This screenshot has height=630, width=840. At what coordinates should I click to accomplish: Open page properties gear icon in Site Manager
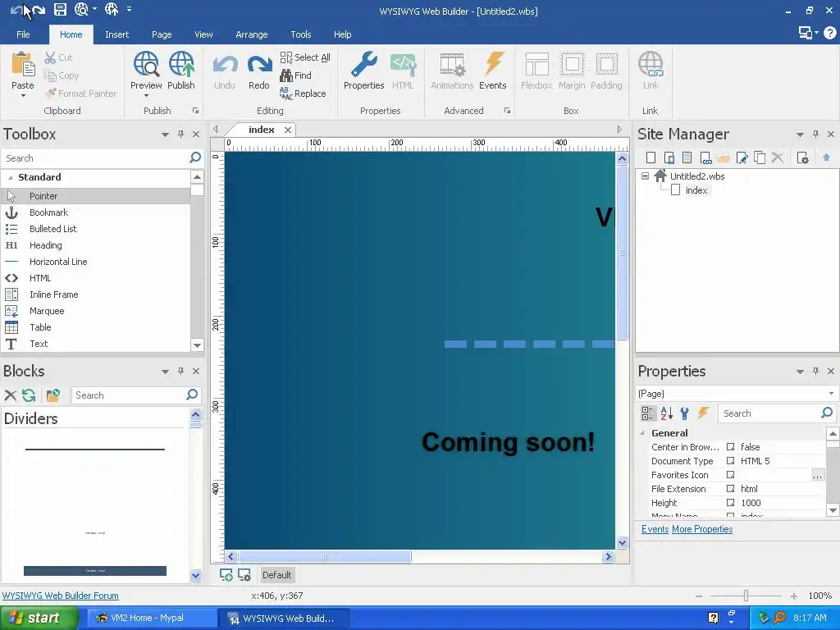802,157
